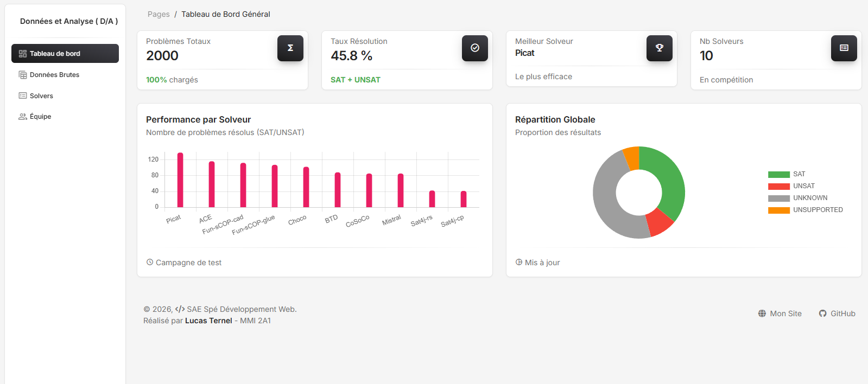Click the checkmark icon on Taux Résolution card

(x=475, y=48)
